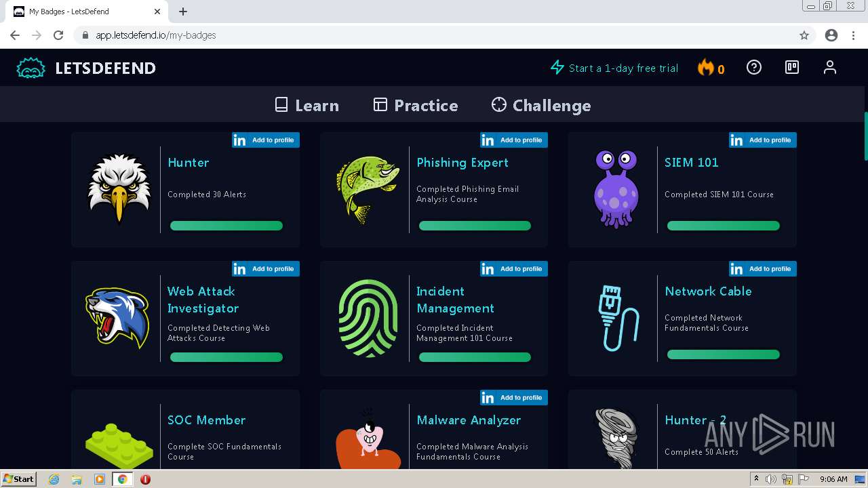Add SIEM 101 badge to LinkedIn profile
The image size is (868, 488).
pyautogui.click(x=762, y=140)
